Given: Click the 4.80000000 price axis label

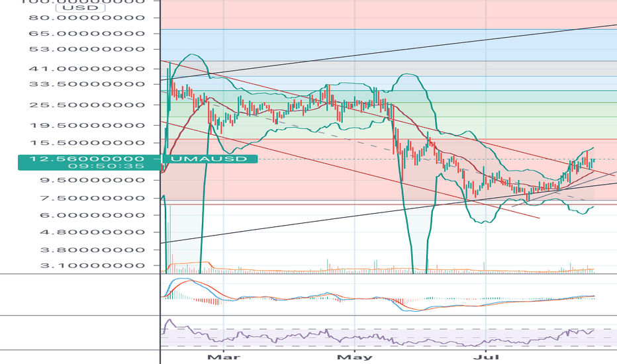Looking at the screenshot, I should tap(92, 232).
